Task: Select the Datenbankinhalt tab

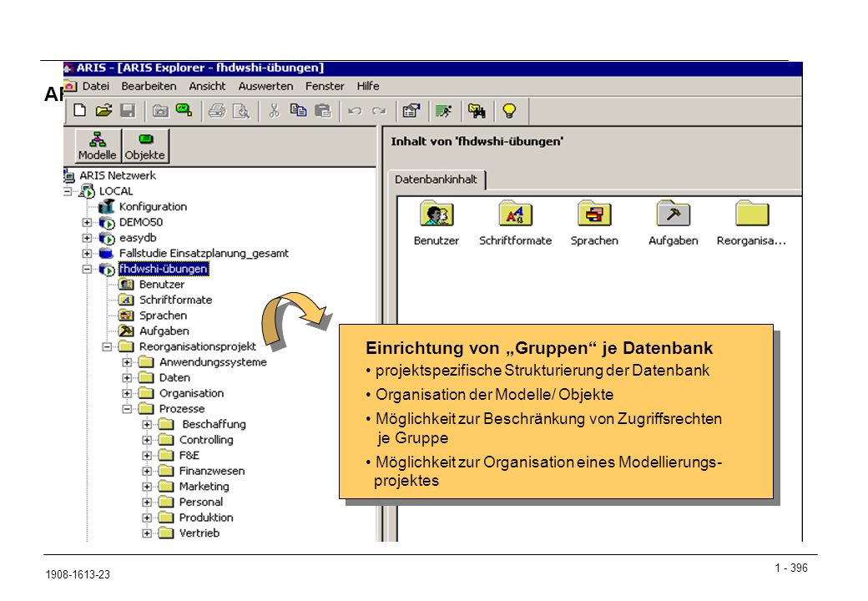Action: coord(437,179)
